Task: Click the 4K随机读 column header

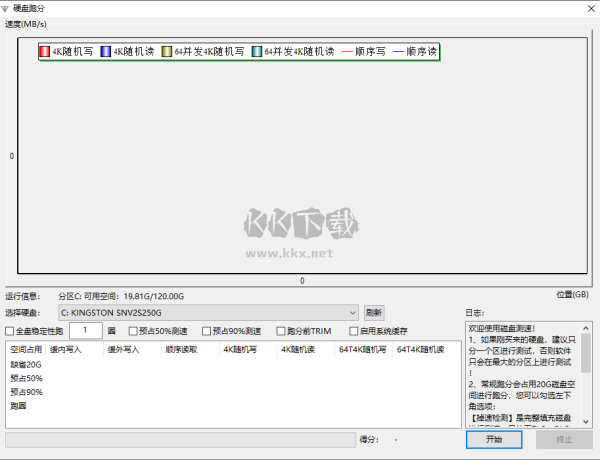Action: click(305, 349)
